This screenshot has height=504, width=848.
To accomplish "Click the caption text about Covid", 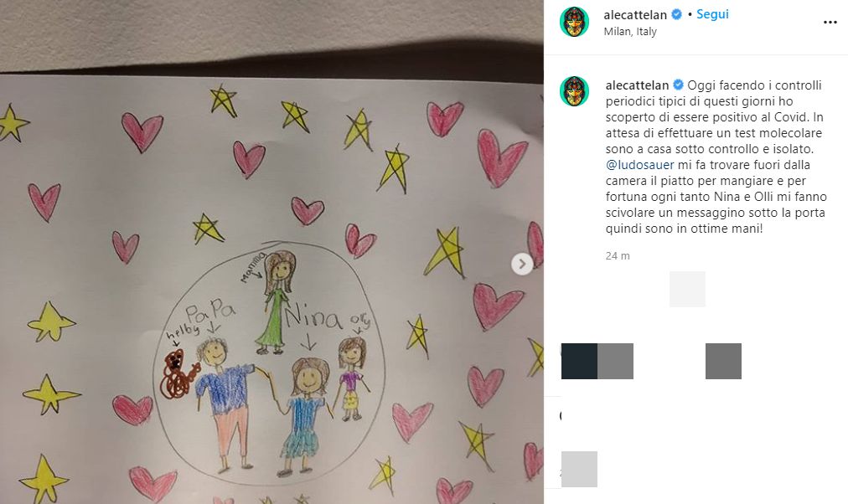I will (716, 157).
